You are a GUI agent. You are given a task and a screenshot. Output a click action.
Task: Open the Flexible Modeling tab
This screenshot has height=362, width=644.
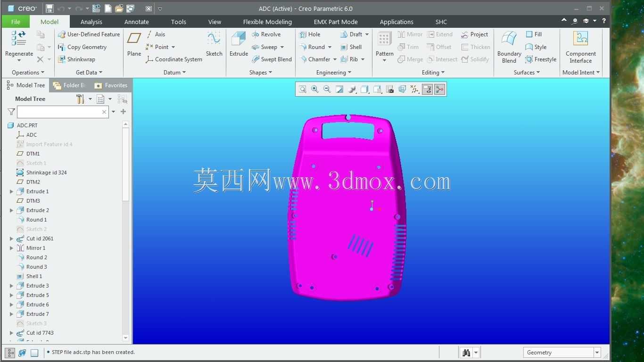[267, 22]
